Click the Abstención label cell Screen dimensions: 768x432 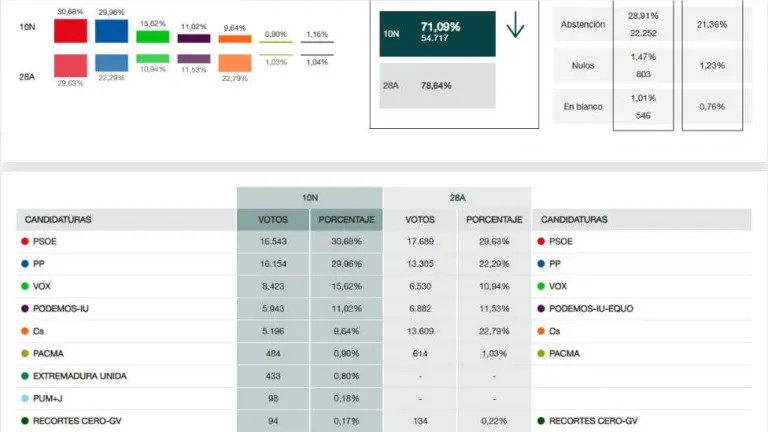click(x=583, y=24)
